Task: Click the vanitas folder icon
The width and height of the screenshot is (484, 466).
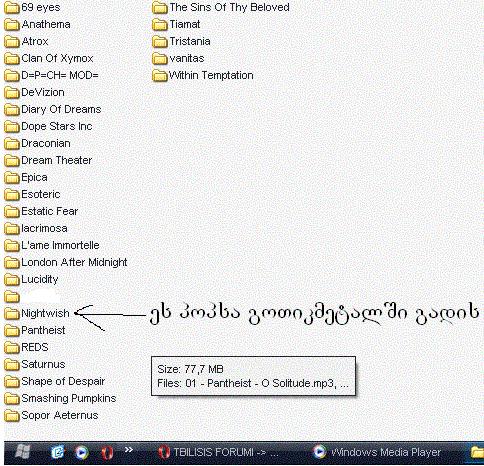Action: click(160, 58)
